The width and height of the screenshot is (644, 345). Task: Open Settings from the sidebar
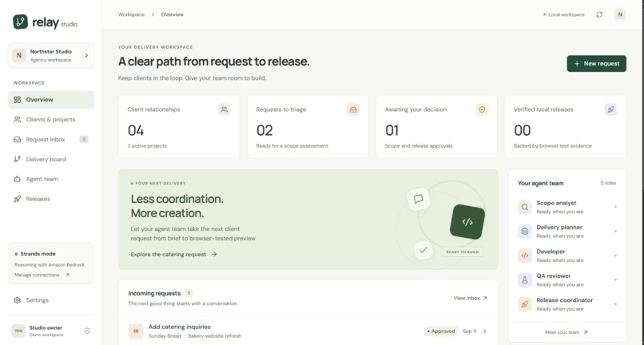[51, 300]
